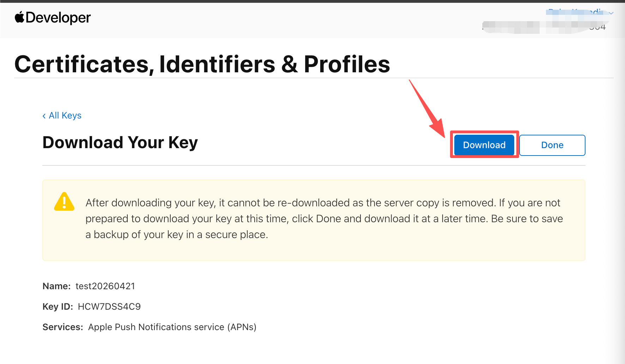Click the yellow warning triangle icon
625x364 pixels.
(x=64, y=202)
